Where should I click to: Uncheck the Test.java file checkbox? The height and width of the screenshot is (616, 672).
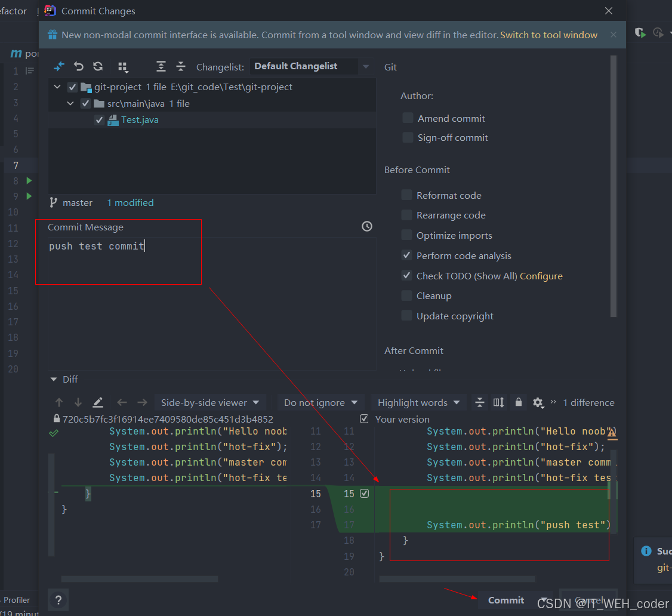[x=100, y=120]
